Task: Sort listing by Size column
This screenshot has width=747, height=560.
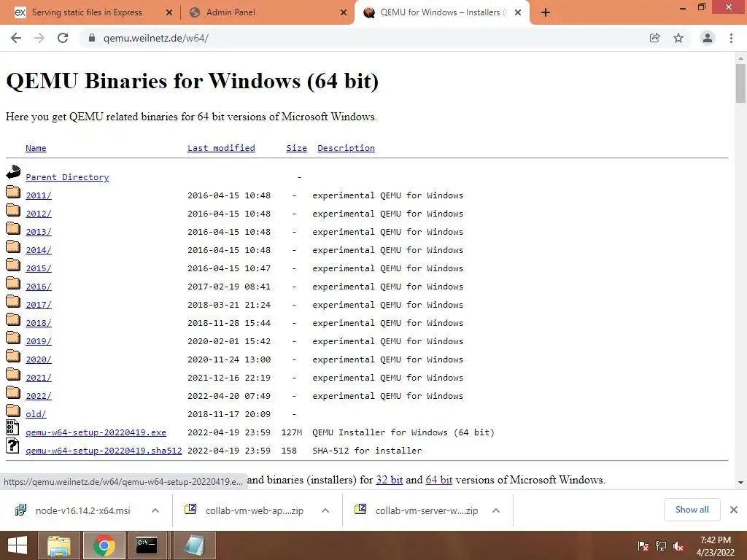Action: [296, 148]
